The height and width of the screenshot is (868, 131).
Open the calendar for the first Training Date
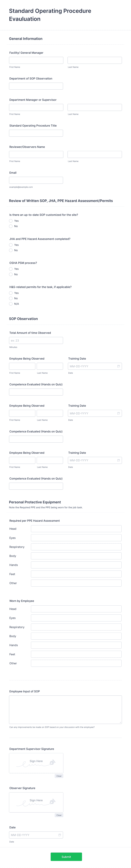pyautogui.click(x=119, y=366)
